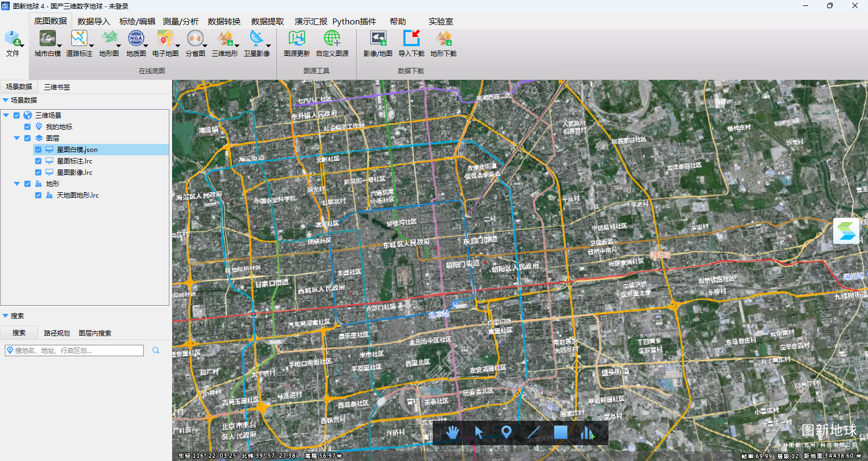Collapse the 场景数据 panel section
Screen dimensions: 868x461
(5, 100)
